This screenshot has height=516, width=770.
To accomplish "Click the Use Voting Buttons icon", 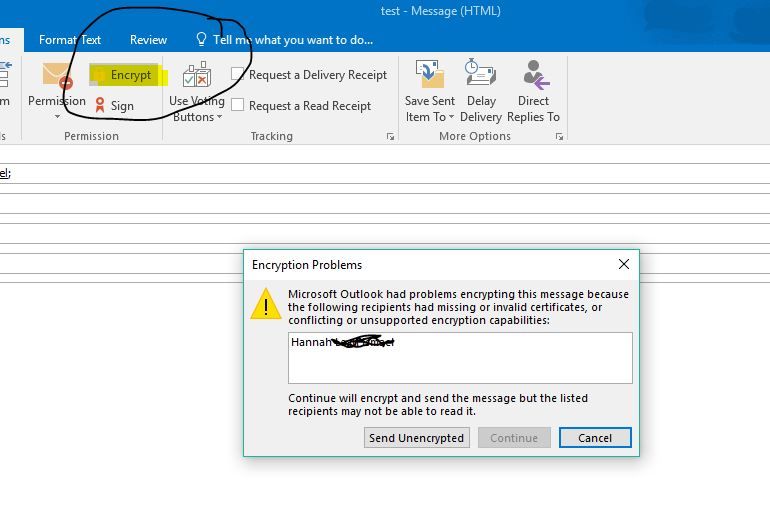I will [x=197, y=75].
